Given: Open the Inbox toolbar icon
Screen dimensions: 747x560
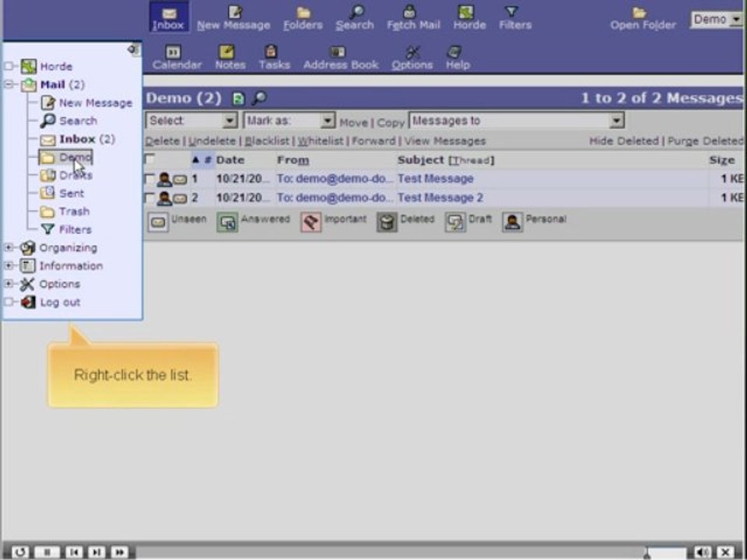Looking at the screenshot, I should pyautogui.click(x=169, y=13).
